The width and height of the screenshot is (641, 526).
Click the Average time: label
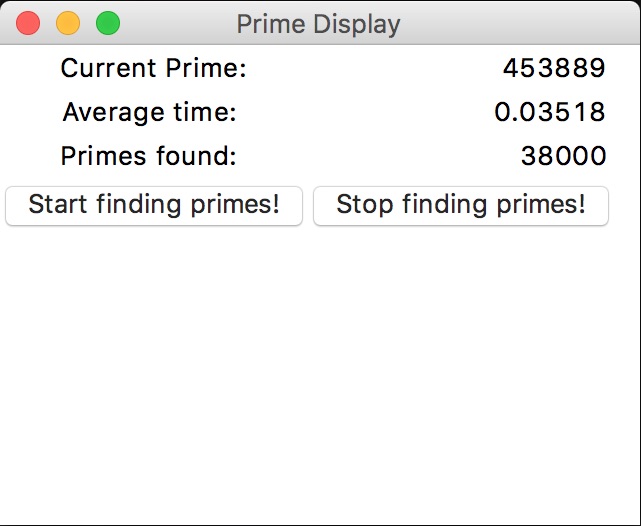pos(149,112)
